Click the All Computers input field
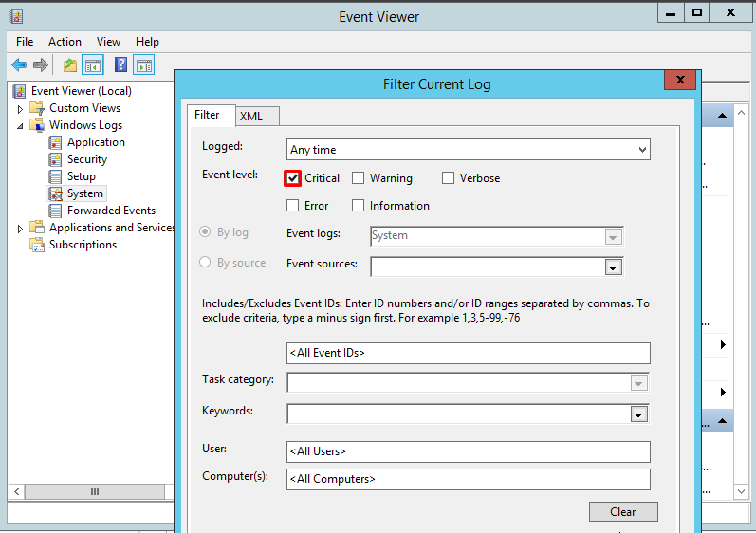The image size is (756, 533). point(469,479)
